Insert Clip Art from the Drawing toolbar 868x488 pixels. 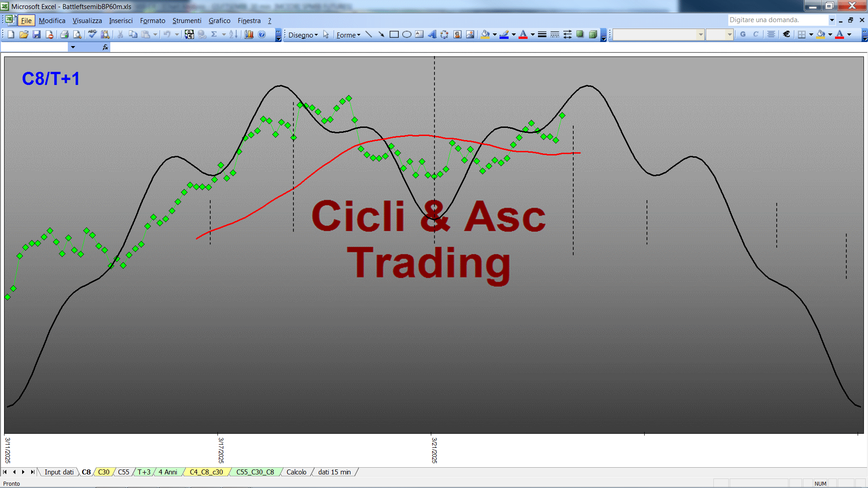pos(458,34)
